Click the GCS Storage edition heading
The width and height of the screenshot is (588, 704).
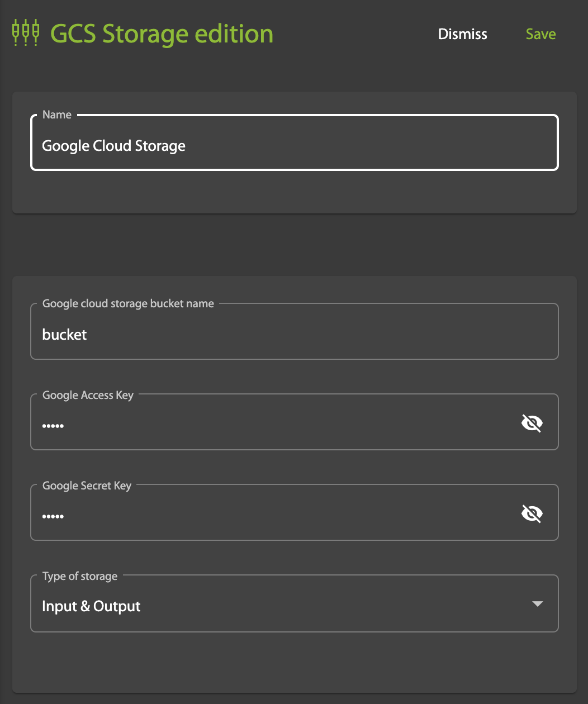161,34
